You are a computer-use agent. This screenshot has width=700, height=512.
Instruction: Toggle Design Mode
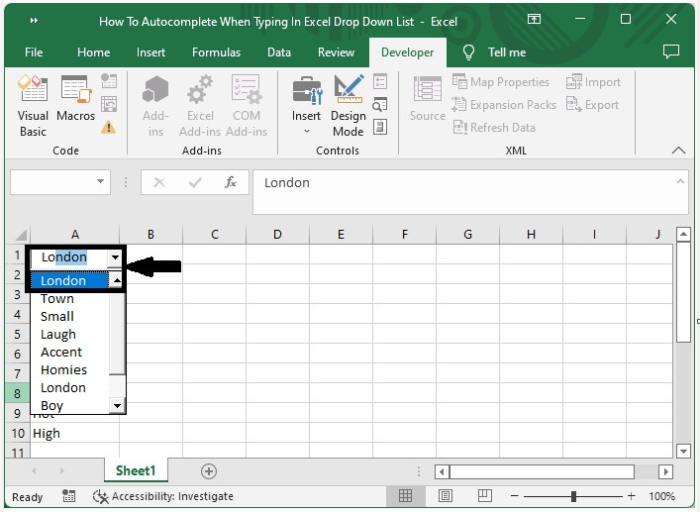coord(348,106)
